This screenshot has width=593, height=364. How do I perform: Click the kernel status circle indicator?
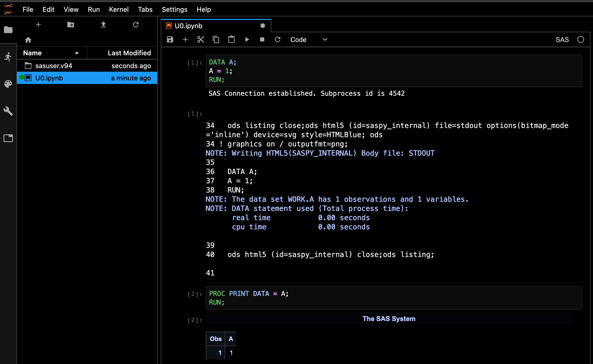[x=580, y=40]
